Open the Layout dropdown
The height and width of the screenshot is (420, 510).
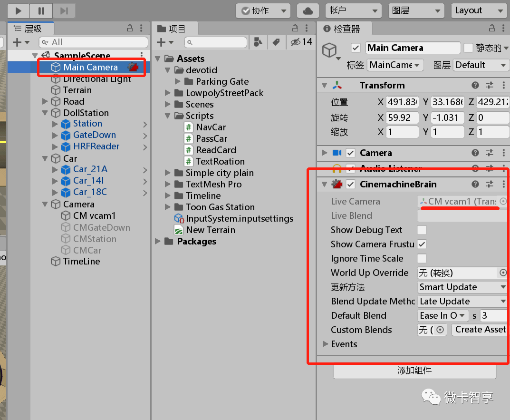point(479,11)
